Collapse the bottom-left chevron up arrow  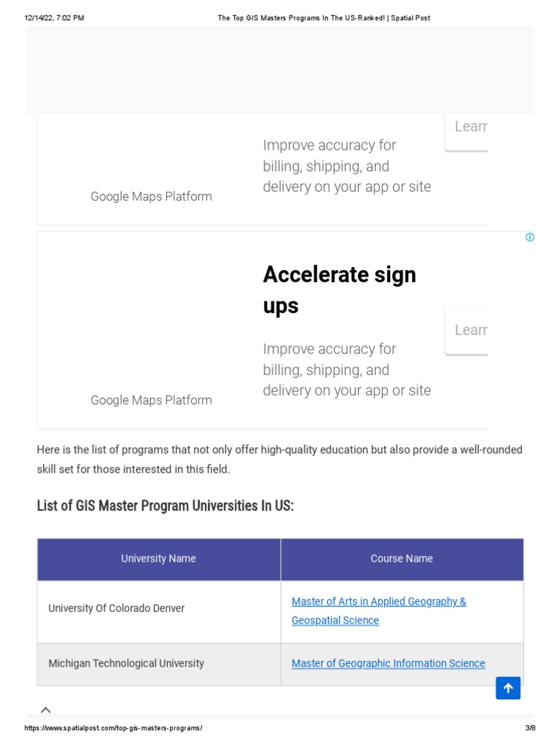click(45, 710)
